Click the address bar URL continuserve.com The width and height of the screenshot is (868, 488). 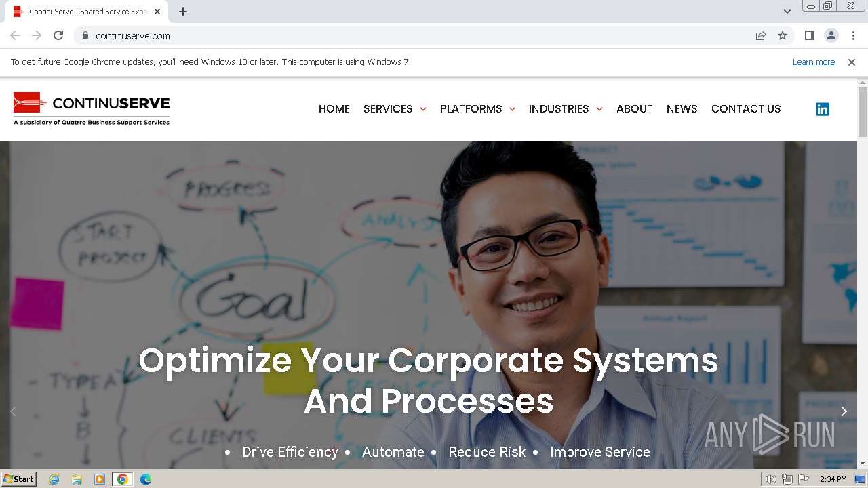point(133,36)
